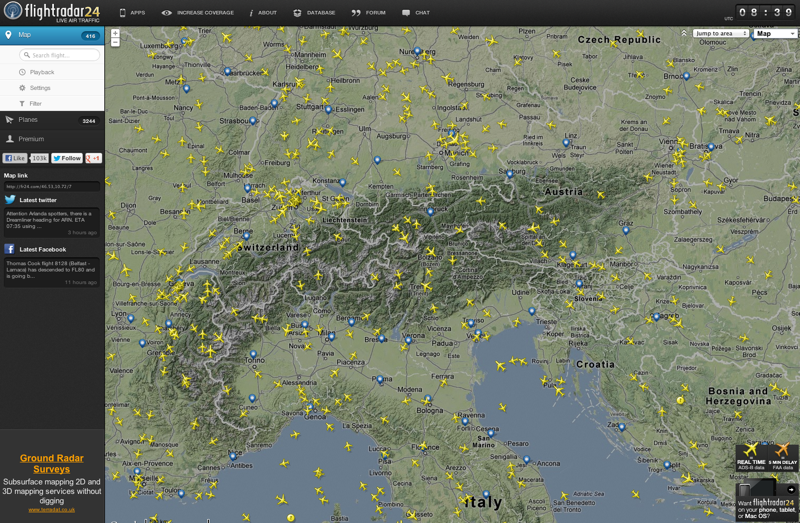Click the airport pin at Bratislava

click(711, 147)
